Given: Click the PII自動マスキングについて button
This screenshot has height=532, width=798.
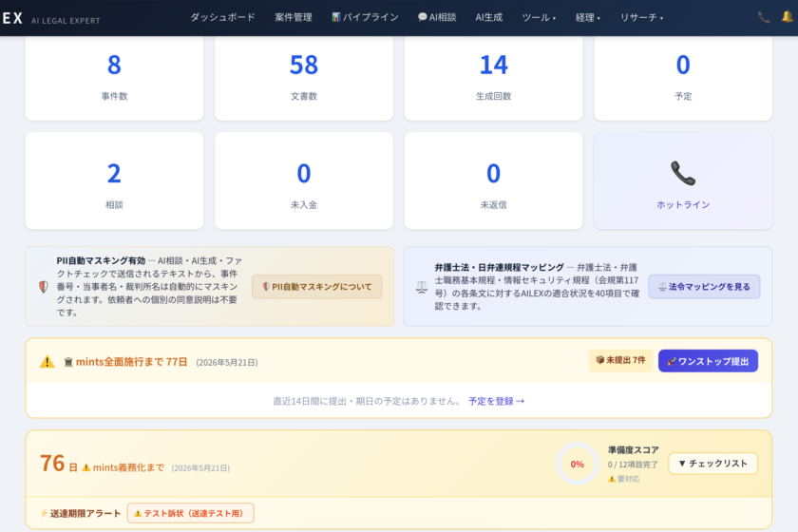Looking at the screenshot, I should [x=316, y=286].
